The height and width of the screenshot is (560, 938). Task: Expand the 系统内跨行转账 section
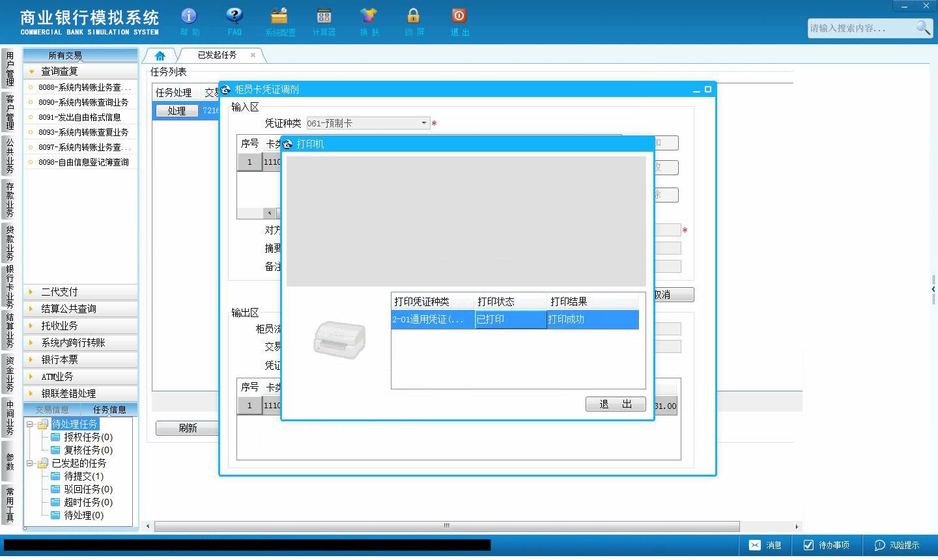(81, 343)
